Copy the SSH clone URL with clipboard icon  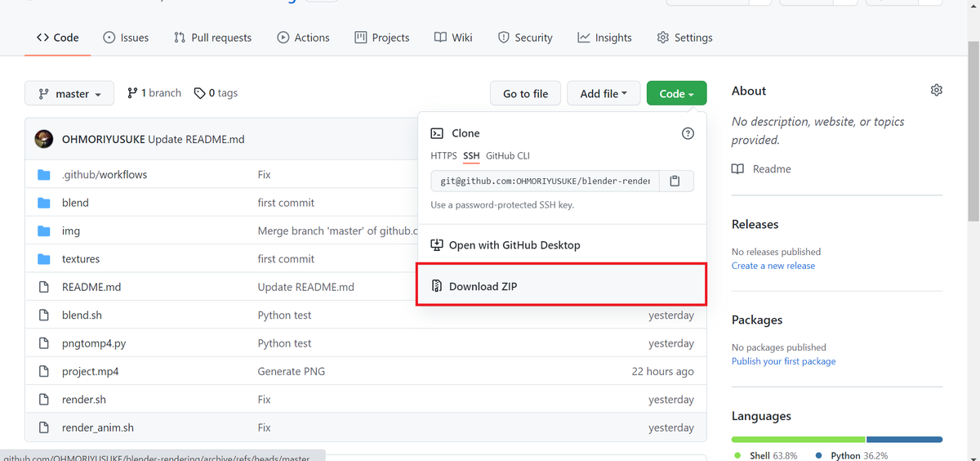(675, 181)
